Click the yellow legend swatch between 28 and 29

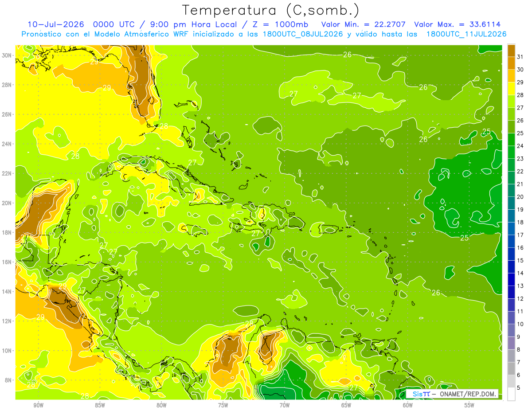tap(511, 88)
